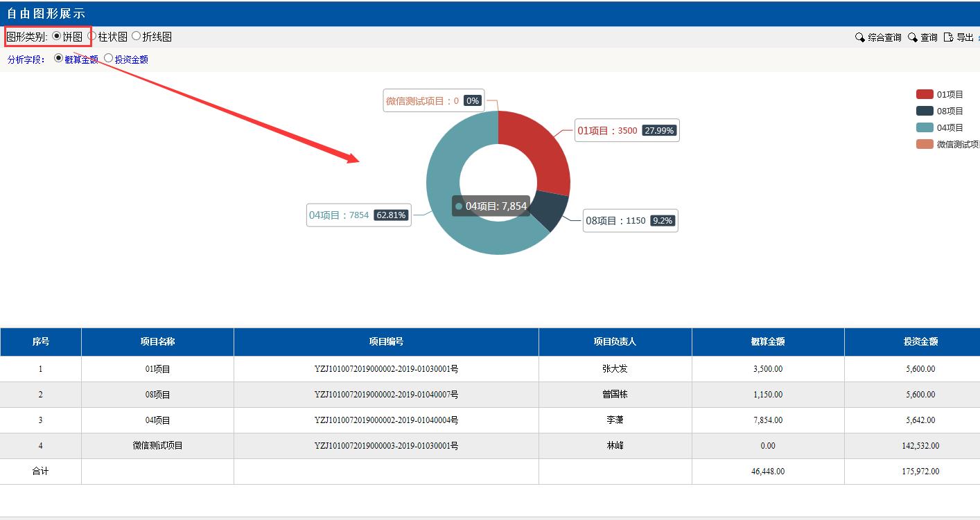The height and width of the screenshot is (520, 980).
Task: Select the 微信测试项目 table row name
Action: 157,446
